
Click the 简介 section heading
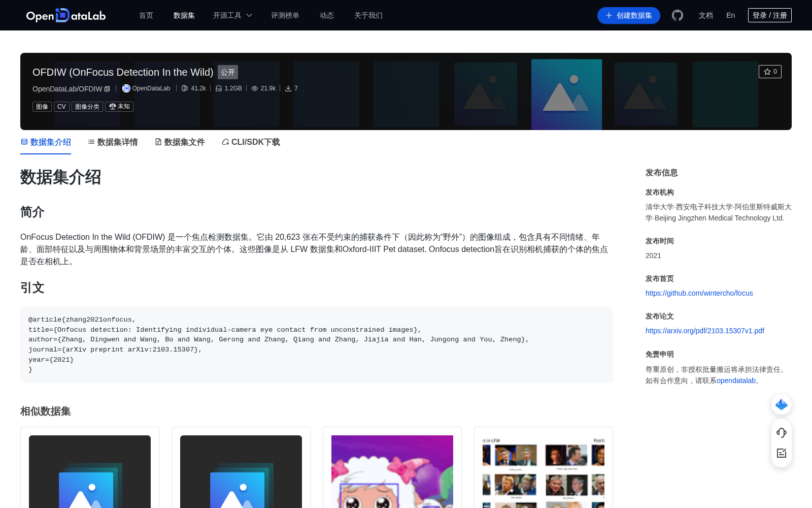click(x=32, y=212)
